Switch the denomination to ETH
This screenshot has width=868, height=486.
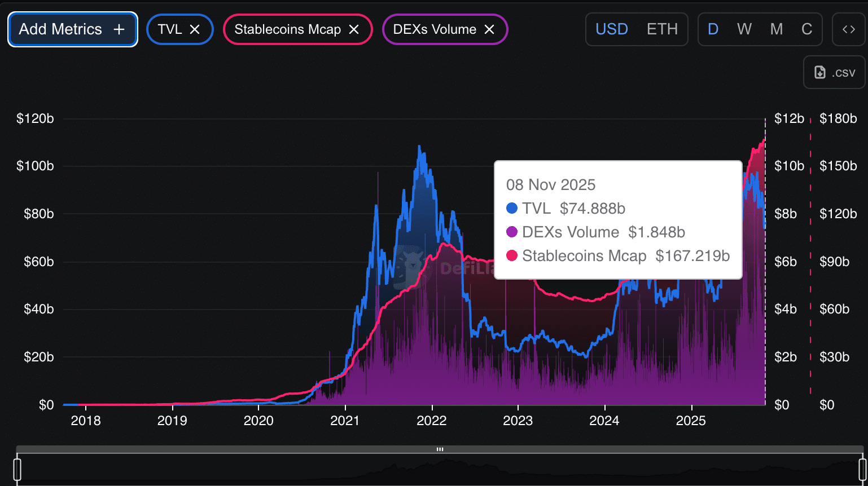click(x=662, y=29)
